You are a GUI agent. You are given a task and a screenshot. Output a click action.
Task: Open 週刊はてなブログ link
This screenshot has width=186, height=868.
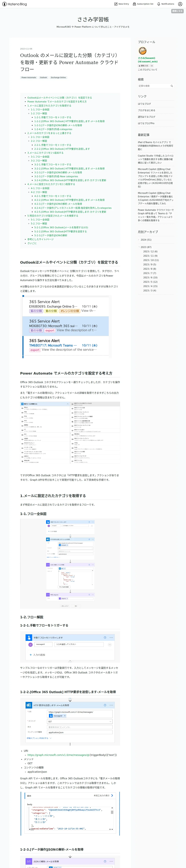pos(146,117)
